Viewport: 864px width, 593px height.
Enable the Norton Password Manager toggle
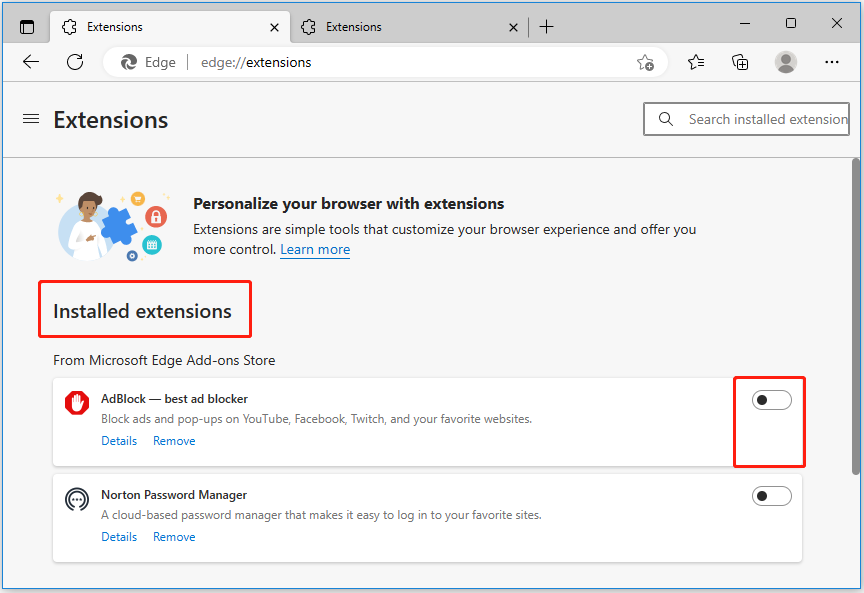(x=771, y=496)
